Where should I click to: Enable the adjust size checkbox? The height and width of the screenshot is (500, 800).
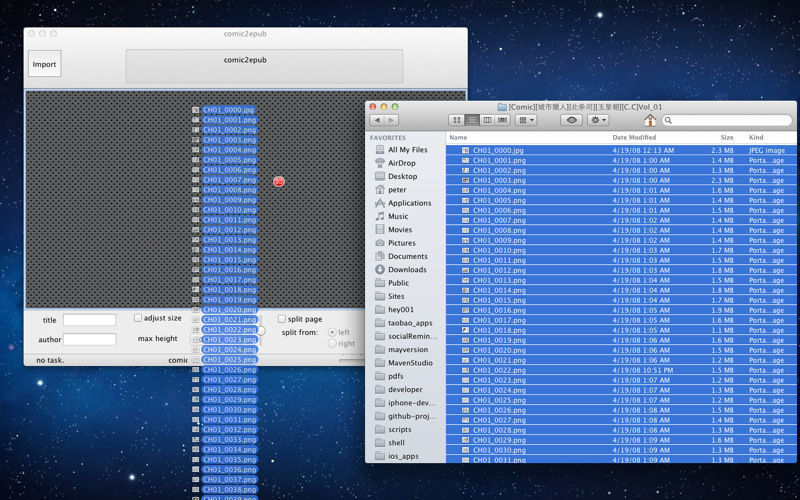(x=138, y=317)
